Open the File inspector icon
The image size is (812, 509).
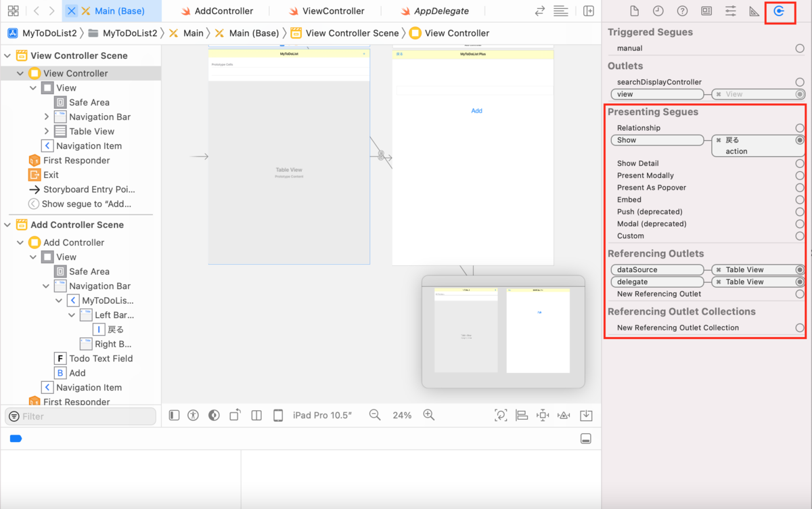[634, 11]
